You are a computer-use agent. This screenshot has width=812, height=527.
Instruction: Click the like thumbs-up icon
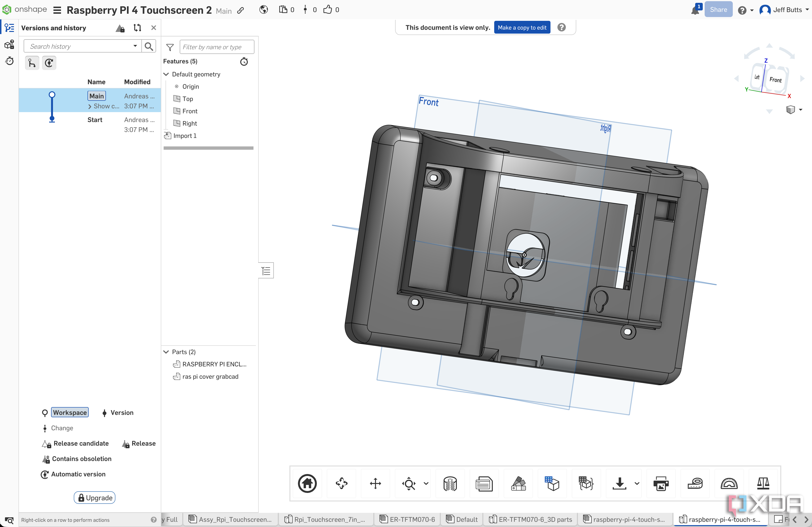tap(327, 9)
